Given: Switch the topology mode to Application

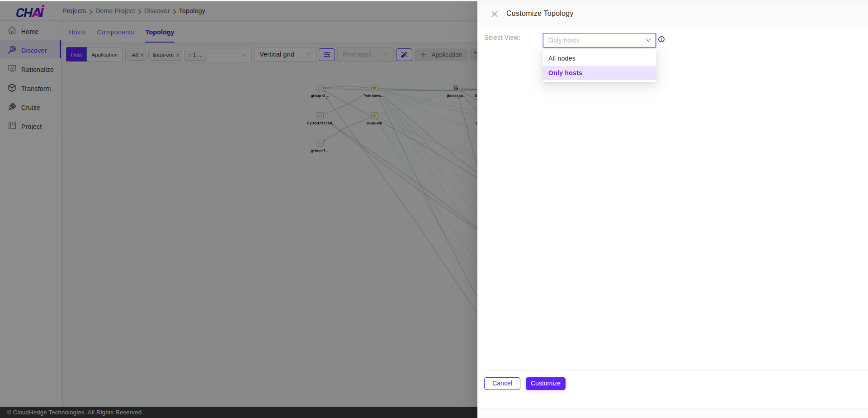Looking at the screenshot, I should pos(104,54).
